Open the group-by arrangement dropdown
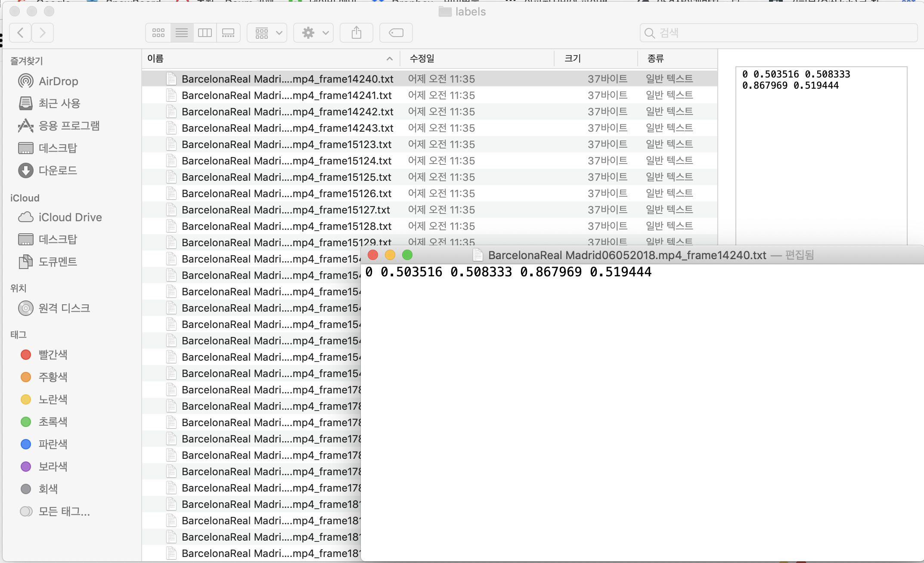 click(x=267, y=33)
